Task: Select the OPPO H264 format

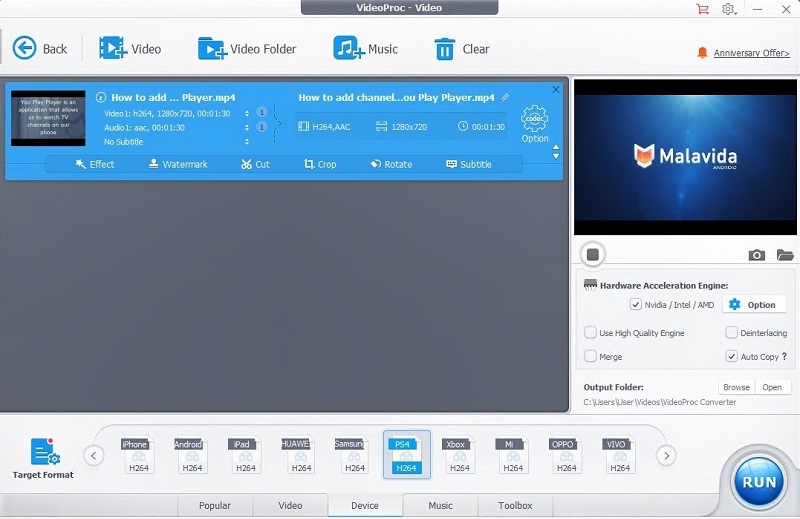Action: click(567, 455)
